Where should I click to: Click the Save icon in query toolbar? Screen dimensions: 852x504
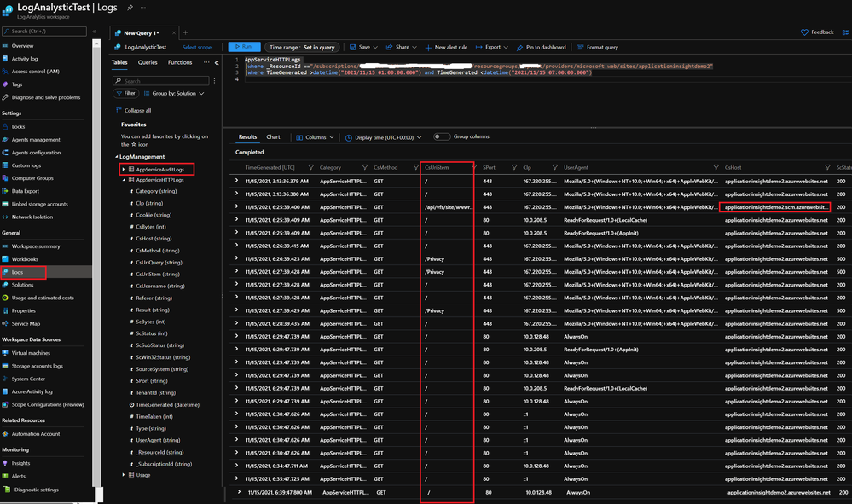click(352, 47)
